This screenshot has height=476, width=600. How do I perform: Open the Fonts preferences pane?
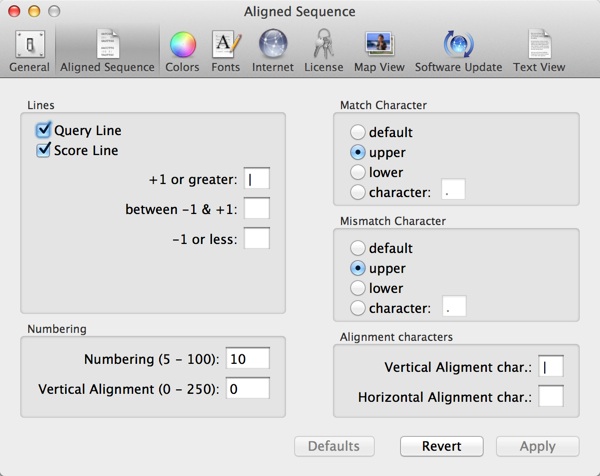(225, 50)
